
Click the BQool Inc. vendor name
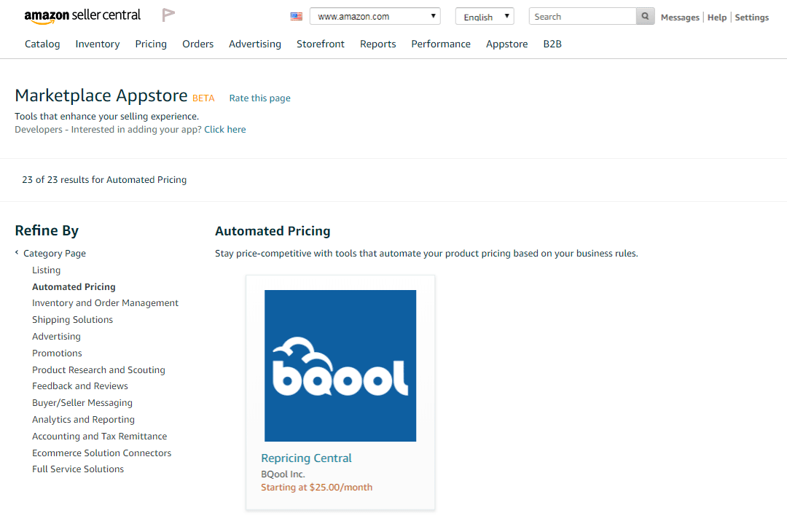click(x=283, y=474)
